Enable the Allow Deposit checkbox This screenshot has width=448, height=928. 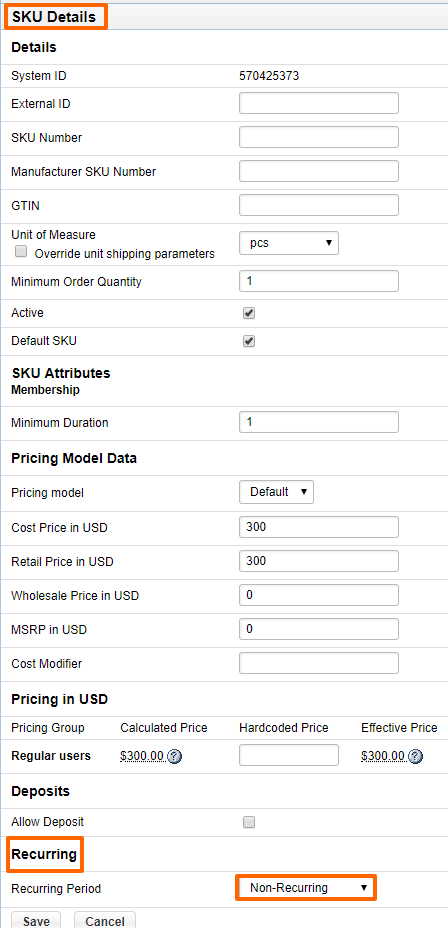(249, 822)
